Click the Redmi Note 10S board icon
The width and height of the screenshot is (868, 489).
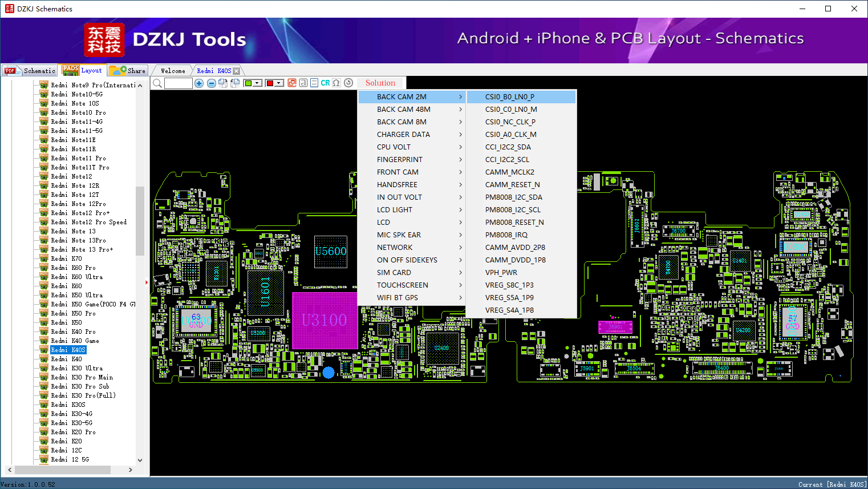44,103
